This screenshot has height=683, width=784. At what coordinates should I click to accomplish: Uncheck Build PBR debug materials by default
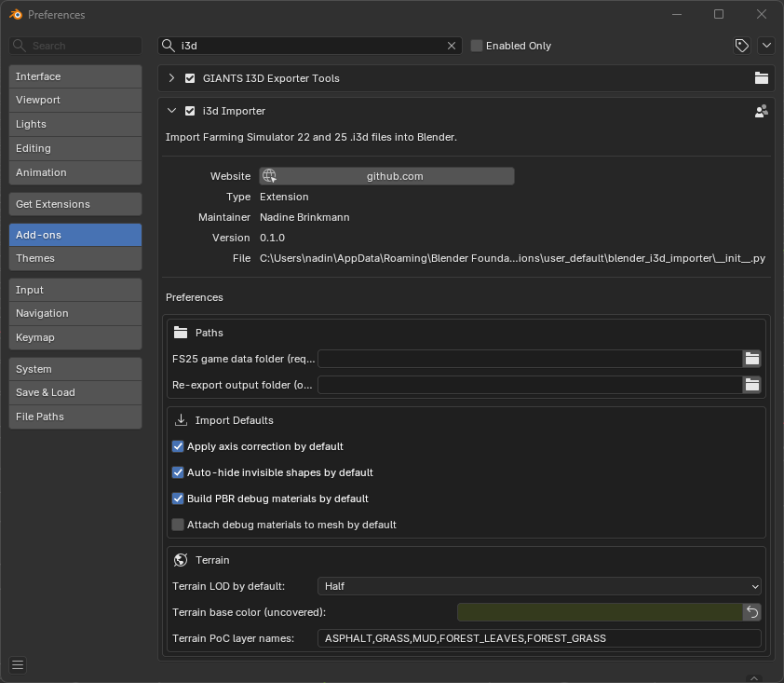(x=178, y=499)
